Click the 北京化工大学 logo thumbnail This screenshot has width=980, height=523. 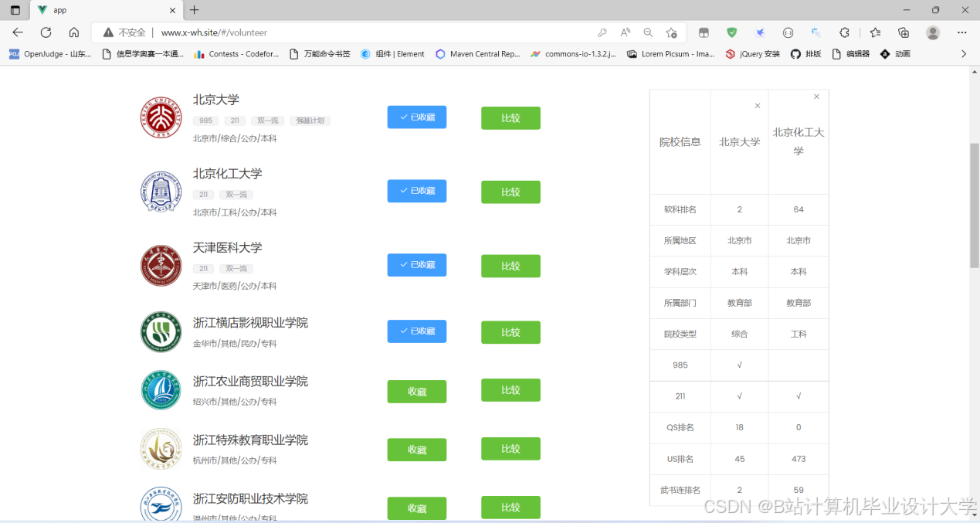(x=161, y=192)
